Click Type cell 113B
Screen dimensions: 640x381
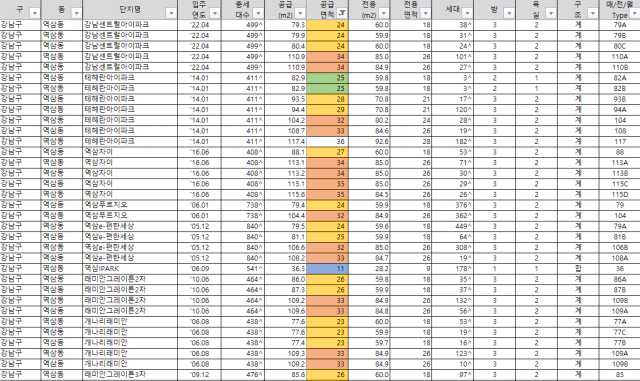[620, 174]
